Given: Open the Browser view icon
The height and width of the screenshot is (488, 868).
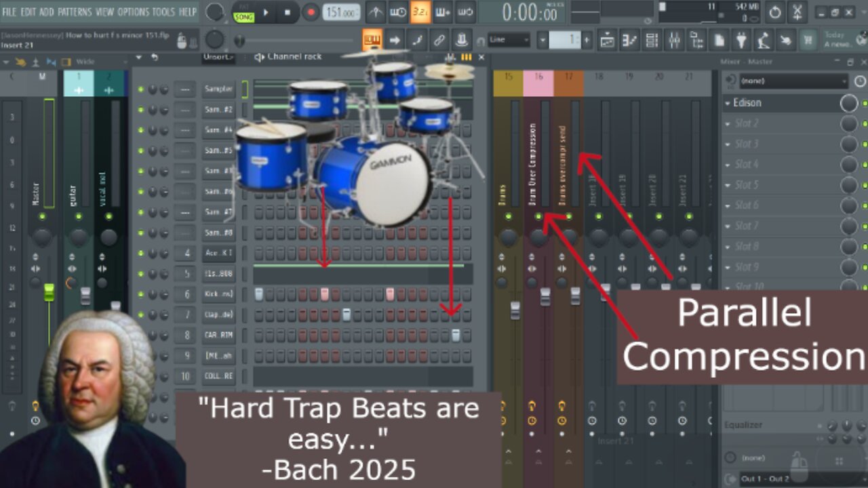Looking at the screenshot, I should click(696, 40).
